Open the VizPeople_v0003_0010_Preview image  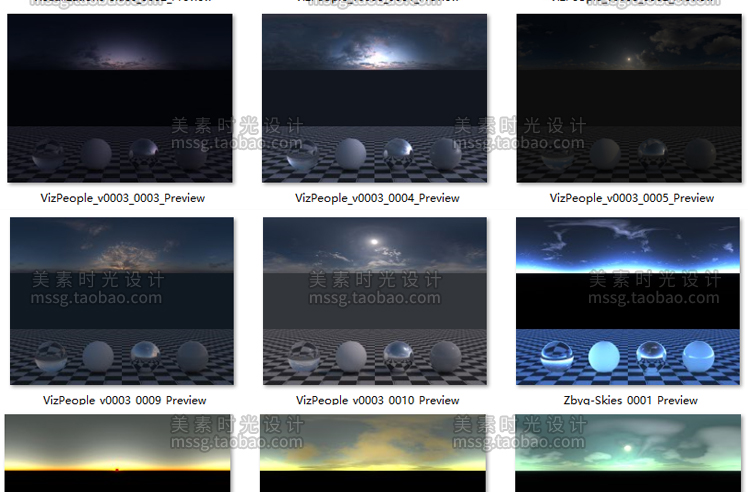375,301
